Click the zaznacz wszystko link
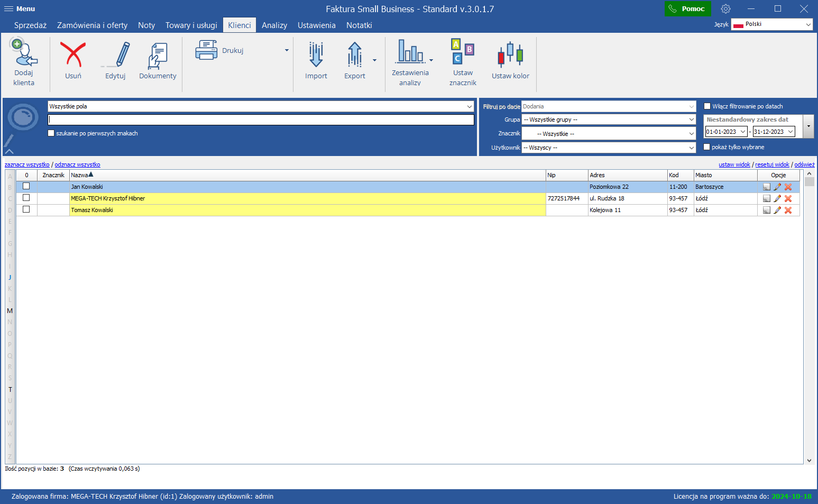This screenshot has width=818, height=504. 27,164
